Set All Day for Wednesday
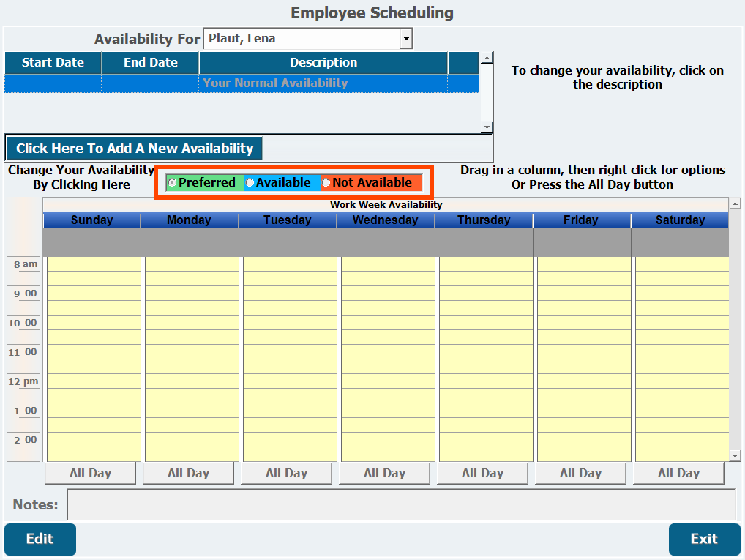This screenshot has height=560, width=745. (384, 474)
